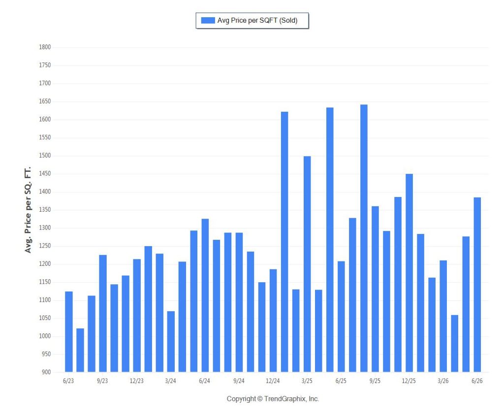Click the 1200 y-axis value
The height and width of the screenshot is (420, 504).
(45, 264)
